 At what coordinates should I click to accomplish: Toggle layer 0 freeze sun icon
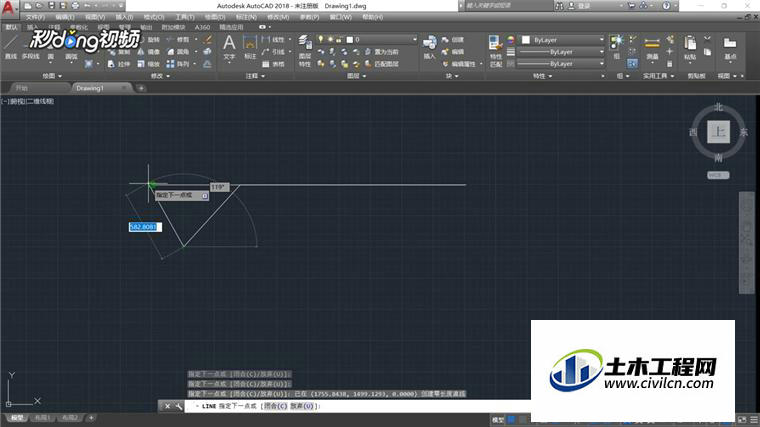[330, 39]
